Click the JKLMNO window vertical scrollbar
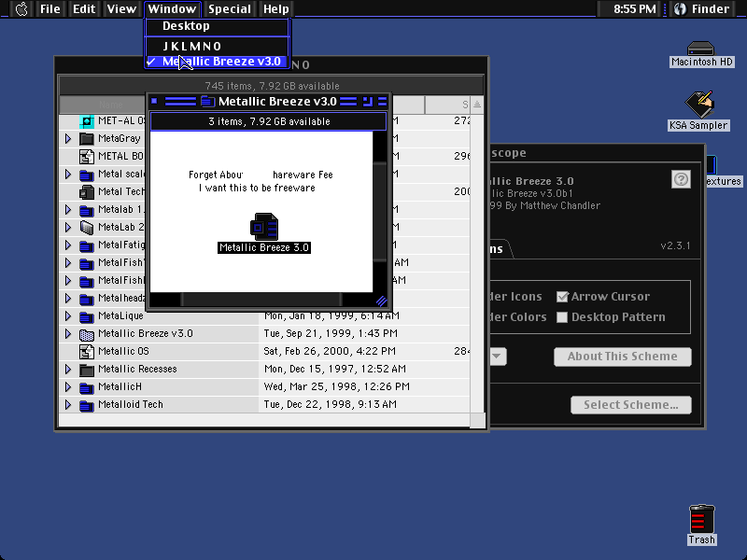 click(x=477, y=263)
